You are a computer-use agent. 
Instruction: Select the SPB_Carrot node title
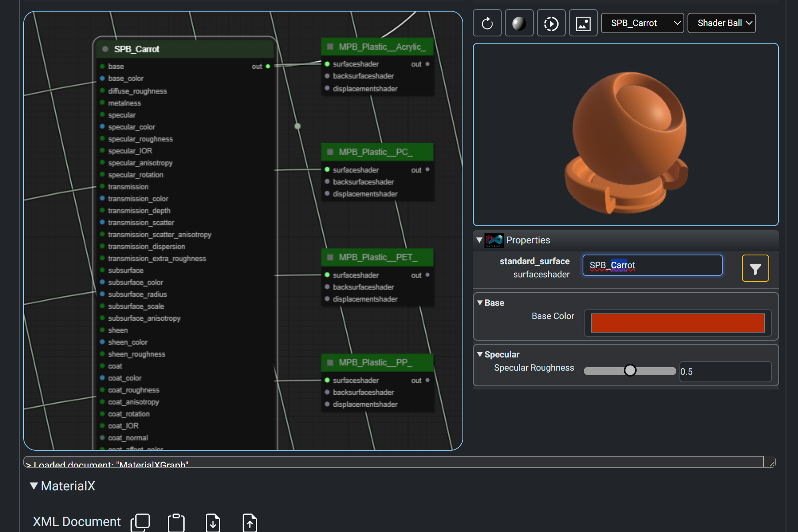click(137, 49)
